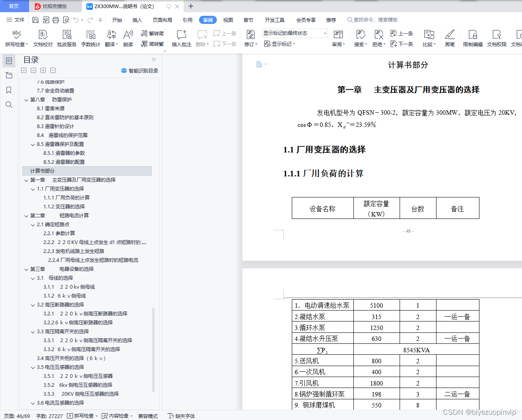Open the 文件 menu
Image resolution: width=522 pixels, height=420 pixels.
[x=15, y=20]
